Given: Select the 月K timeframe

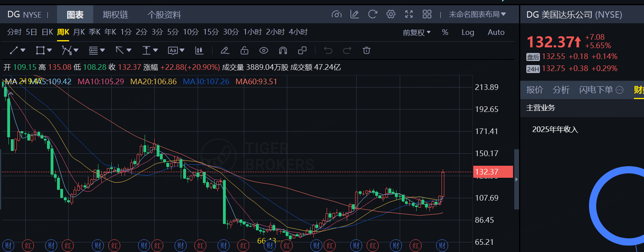Looking at the screenshot, I should click(x=79, y=32).
